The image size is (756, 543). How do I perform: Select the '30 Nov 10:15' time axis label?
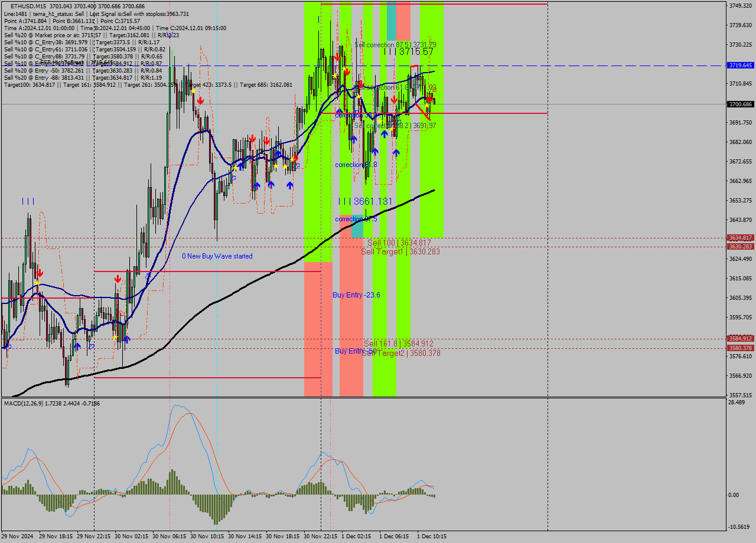(207, 537)
